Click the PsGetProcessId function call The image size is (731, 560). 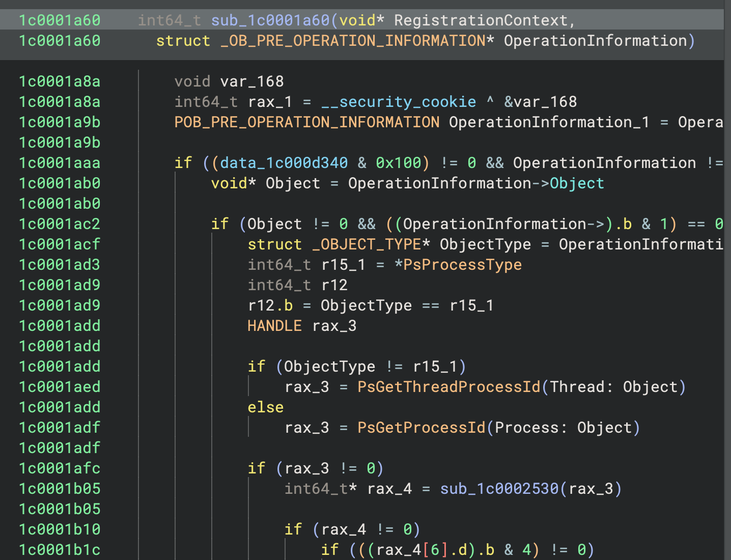click(421, 428)
